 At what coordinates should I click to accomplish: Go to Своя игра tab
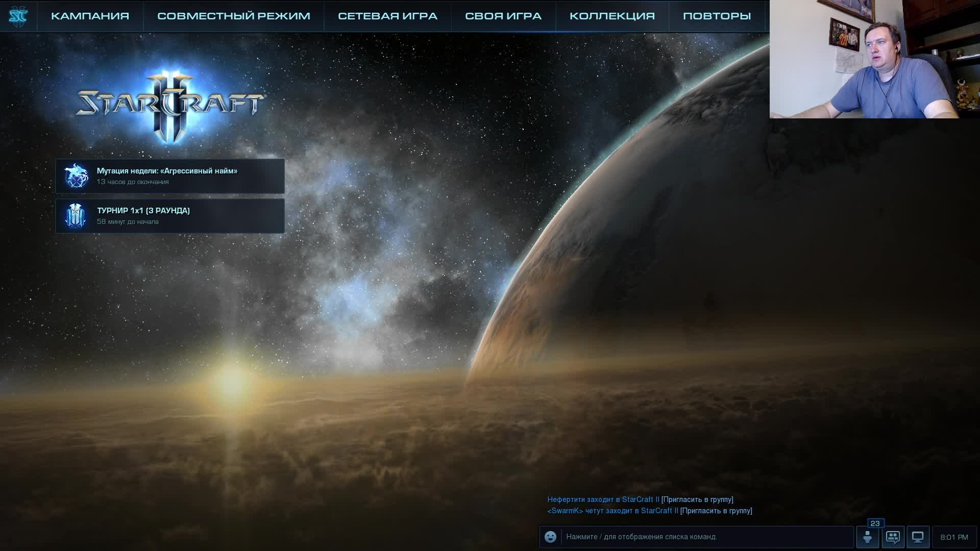click(x=503, y=16)
